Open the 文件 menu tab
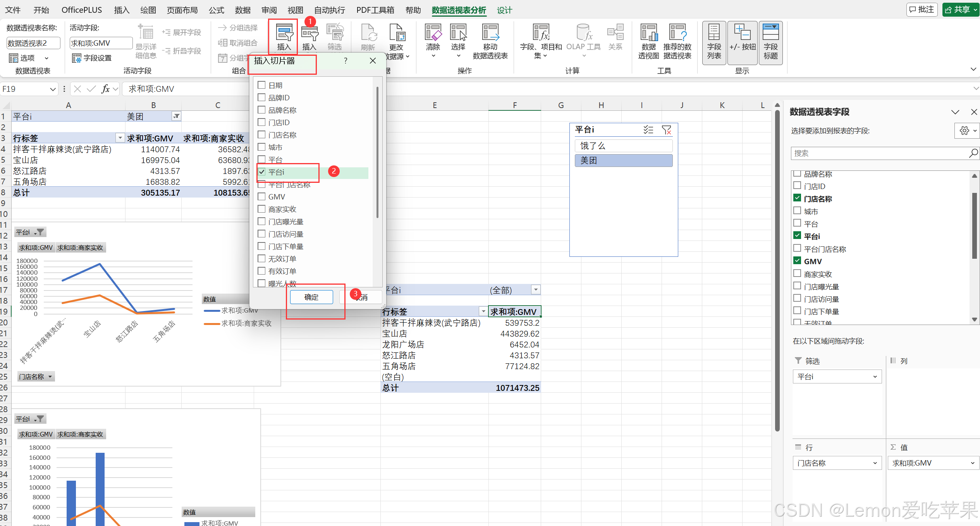This screenshot has width=980, height=526. click(x=13, y=10)
